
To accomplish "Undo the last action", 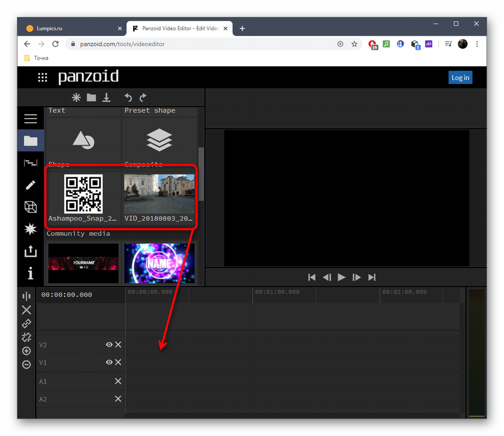I will 128,98.
